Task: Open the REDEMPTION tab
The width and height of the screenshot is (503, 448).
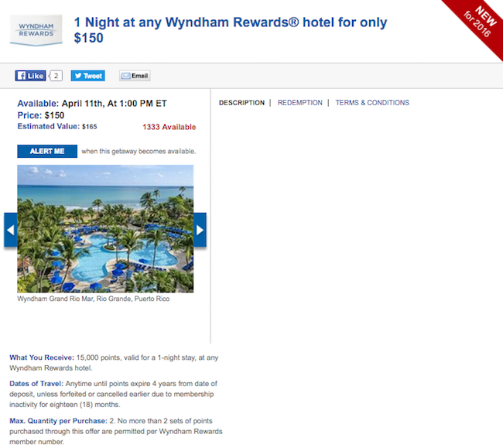Action: [x=300, y=103]
